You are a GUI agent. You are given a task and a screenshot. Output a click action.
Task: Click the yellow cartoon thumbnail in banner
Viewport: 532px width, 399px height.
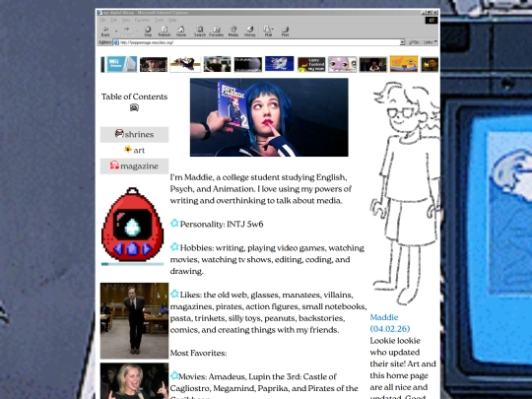coord(404,64)
